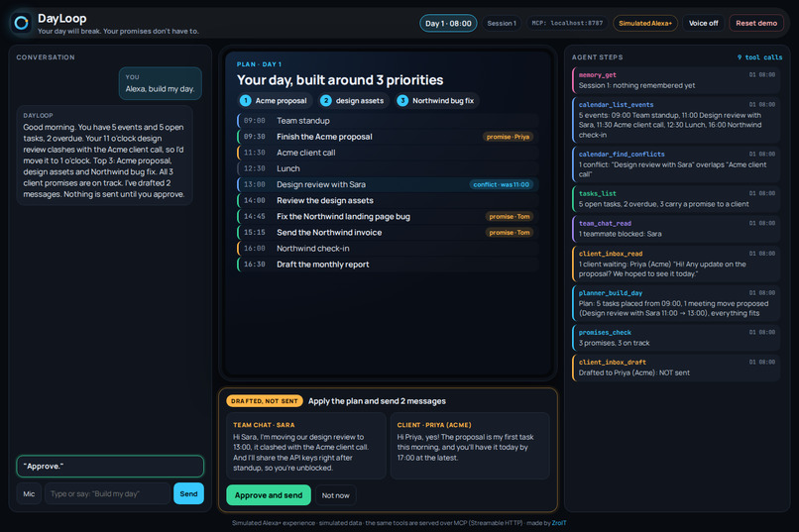Click priority number 2 design assets chip
Image resolution: width=799 pixels, height=532 pixels.
[x=353, y=101]
